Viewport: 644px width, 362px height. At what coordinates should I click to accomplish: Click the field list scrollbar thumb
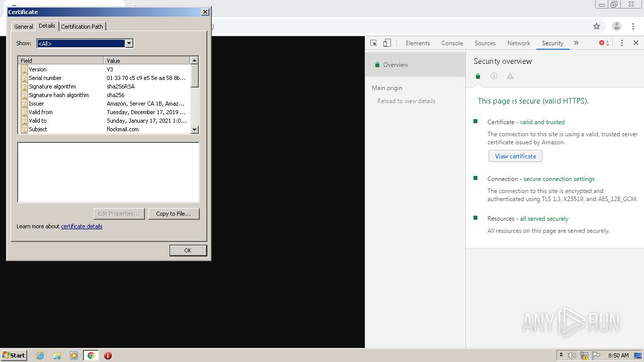tap(195, 75)
